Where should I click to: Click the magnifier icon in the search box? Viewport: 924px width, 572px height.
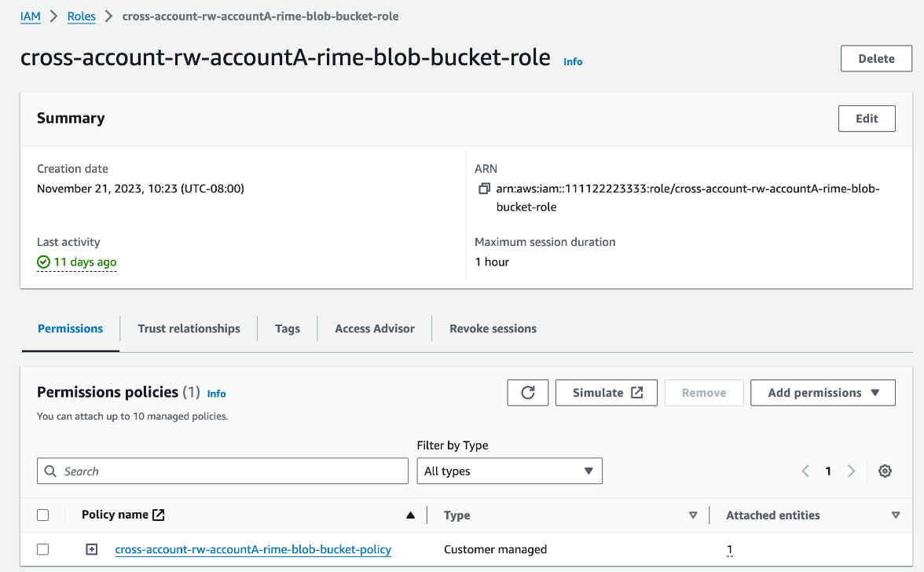[50, 471]
